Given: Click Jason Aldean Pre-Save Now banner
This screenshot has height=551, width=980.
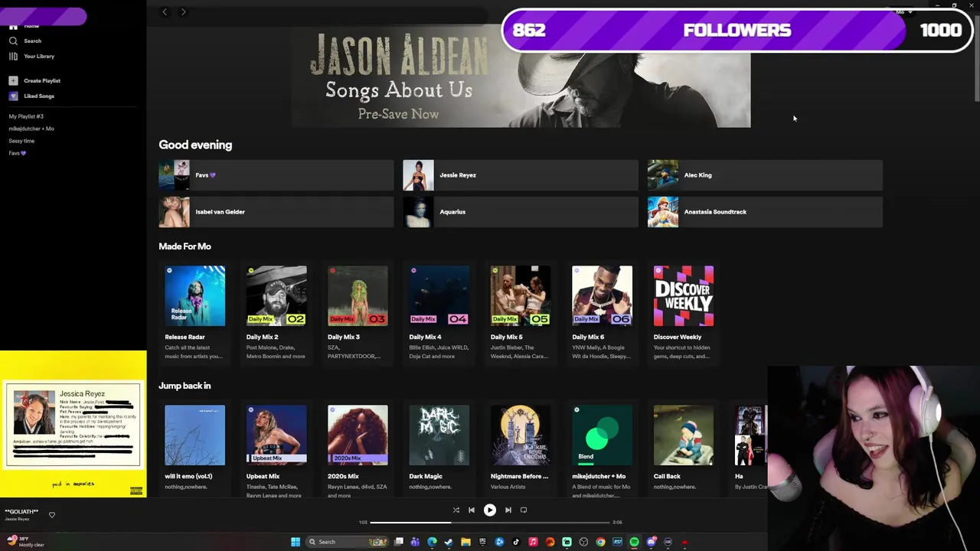Looking at the screenshot, I should coord(521,77).
